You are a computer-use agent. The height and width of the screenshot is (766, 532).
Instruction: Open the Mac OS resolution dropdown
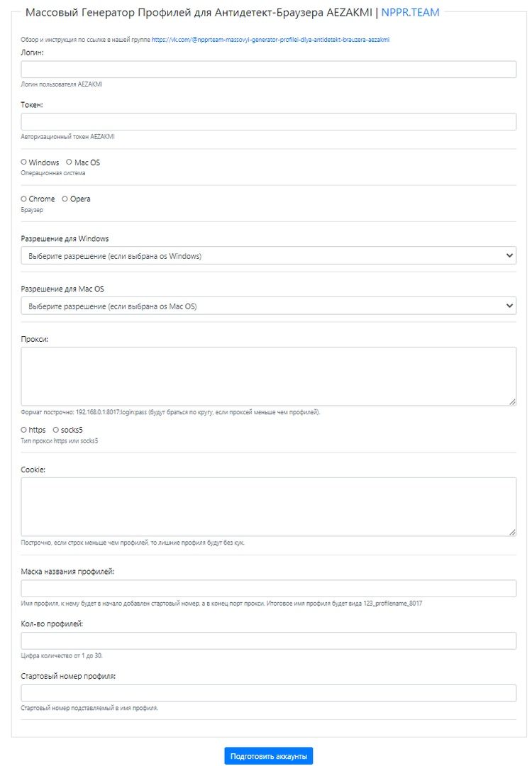click(268, 306)
